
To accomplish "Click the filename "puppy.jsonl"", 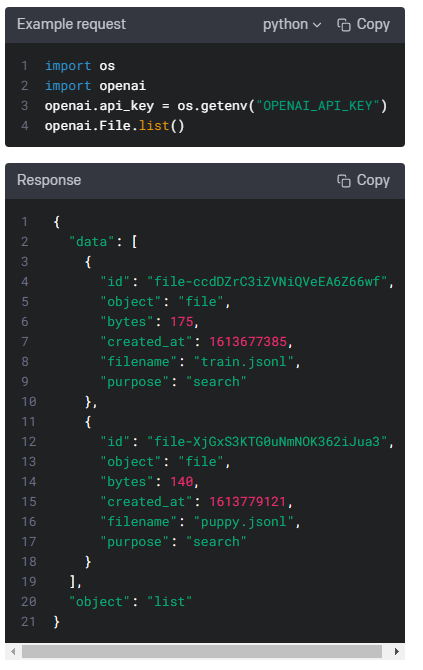I will pyautogui.click(x=244, y=522).
